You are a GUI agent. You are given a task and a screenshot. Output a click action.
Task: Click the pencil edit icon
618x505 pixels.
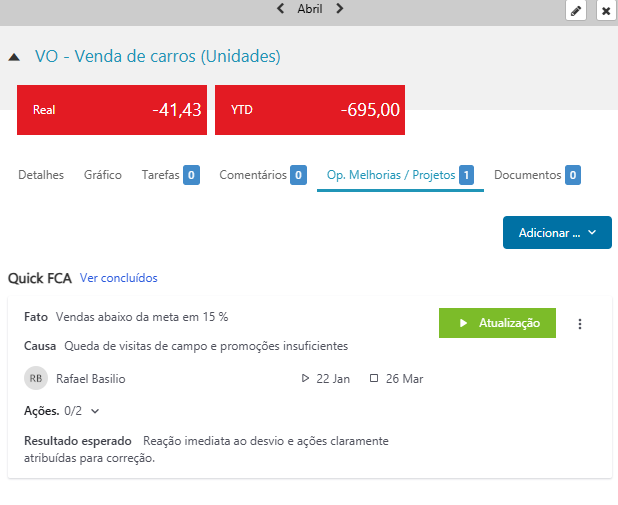pyautogui.click(x=575, y=11)
